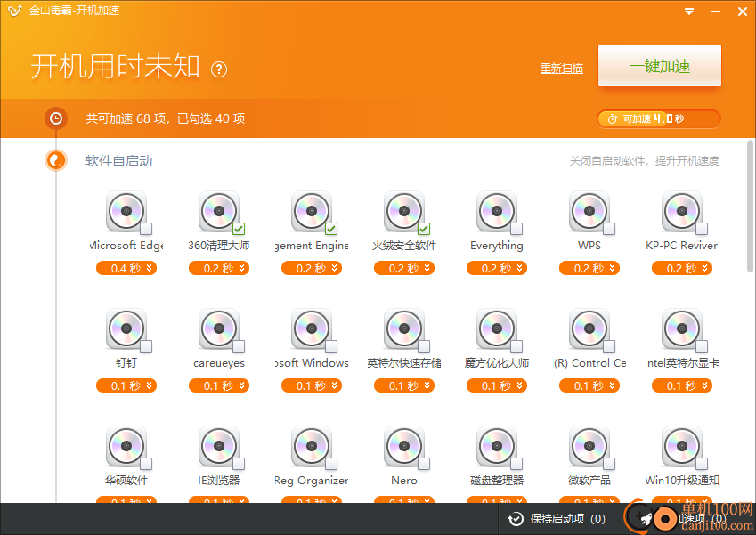Check the Nero checkbox

[424, 464]
